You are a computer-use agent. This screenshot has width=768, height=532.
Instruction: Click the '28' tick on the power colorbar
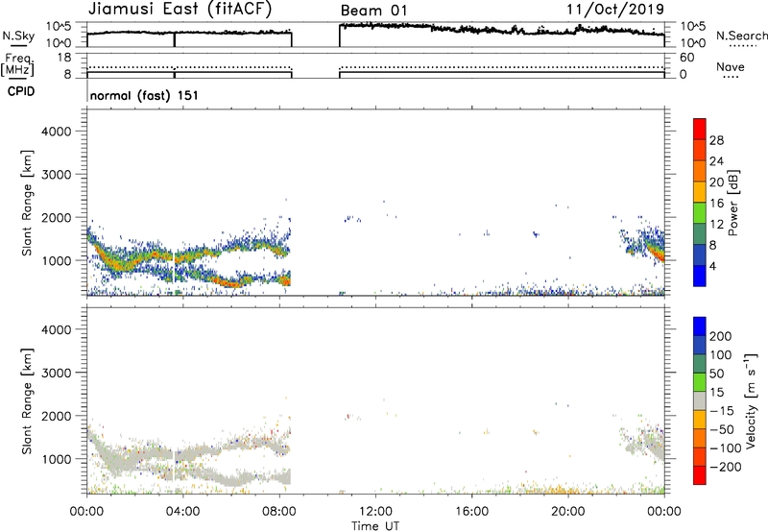click(716, 140)
